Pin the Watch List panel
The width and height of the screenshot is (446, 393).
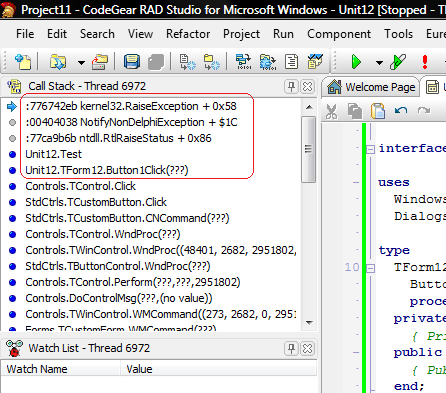pos(291,349)
